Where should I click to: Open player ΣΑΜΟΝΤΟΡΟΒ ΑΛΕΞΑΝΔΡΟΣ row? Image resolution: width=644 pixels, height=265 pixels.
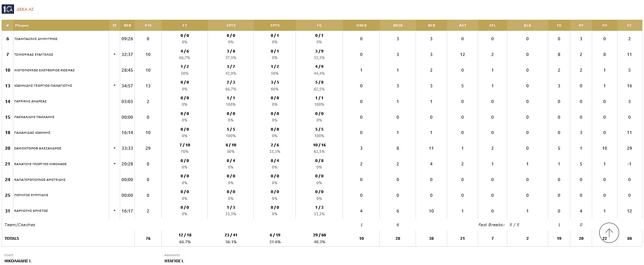38,148
